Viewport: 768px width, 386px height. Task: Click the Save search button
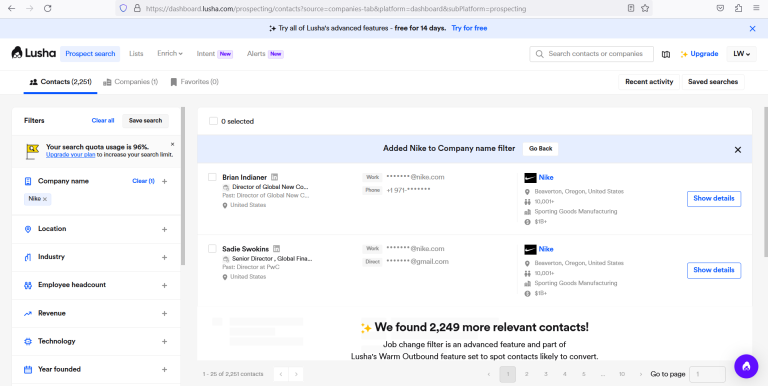[145, 121]
